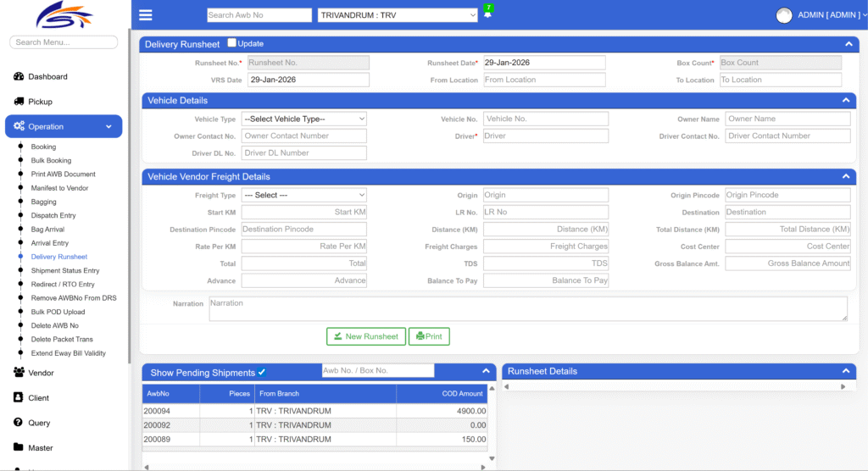Screen dimensions: 868x471
Task: Collapse the Vehicle Details panel
Action: (x=845, y=101)
